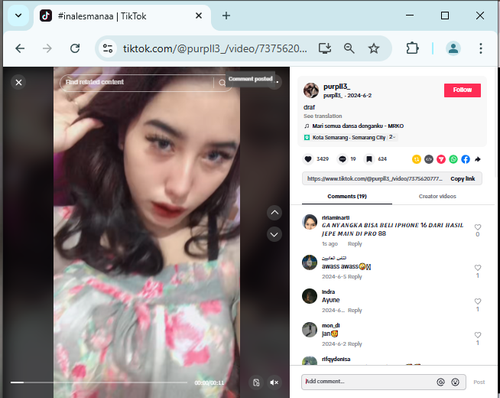
Task: Click the @ mention icon in comment box
Action: pos(441,382)
